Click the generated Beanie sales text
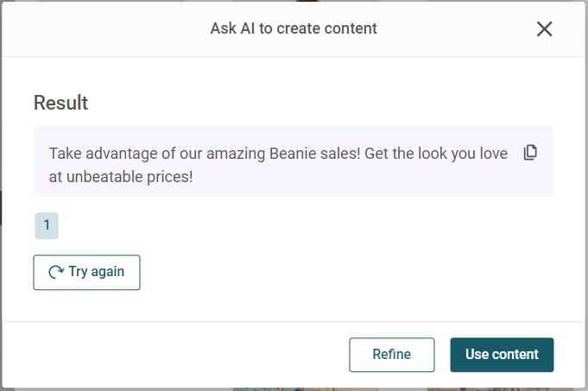588x391 pixels. coord(278,165)
